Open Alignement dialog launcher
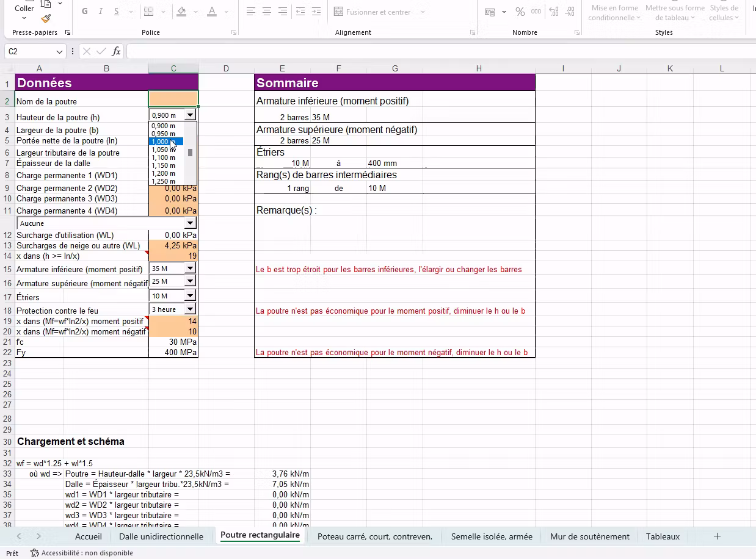The height and width of the screenshot is (559, 756). [x=473, y=32]
